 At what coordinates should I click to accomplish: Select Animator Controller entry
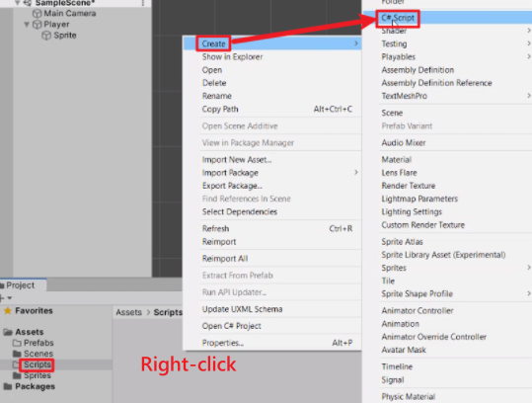tap(418, 311)
